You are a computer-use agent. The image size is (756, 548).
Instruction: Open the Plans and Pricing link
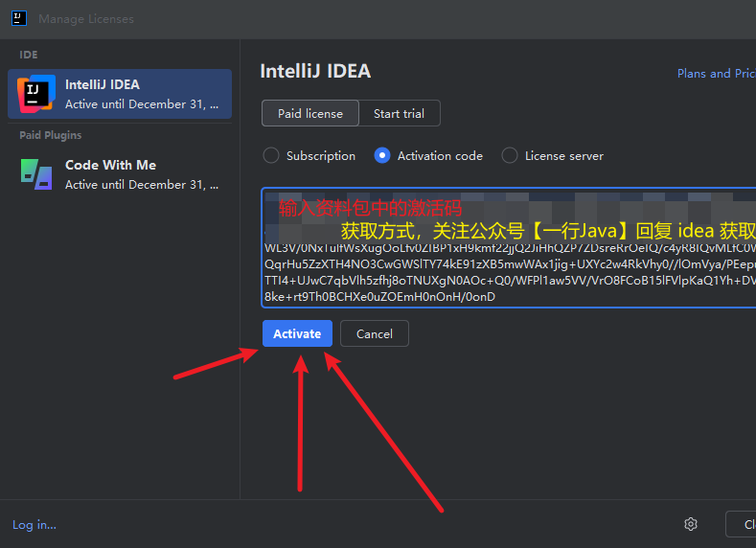pyautogui.click(x=717, y=73)
